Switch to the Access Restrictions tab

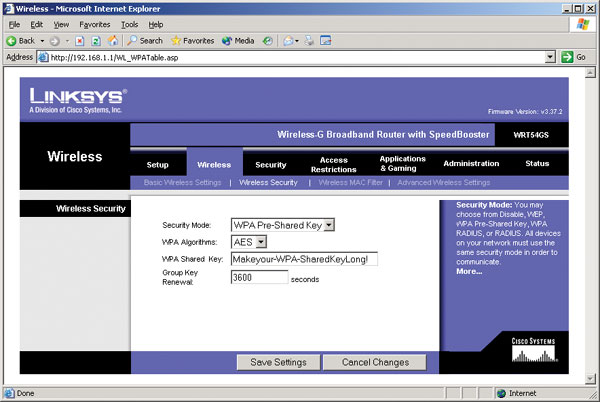pyautogui.click(x=333, y=164)
